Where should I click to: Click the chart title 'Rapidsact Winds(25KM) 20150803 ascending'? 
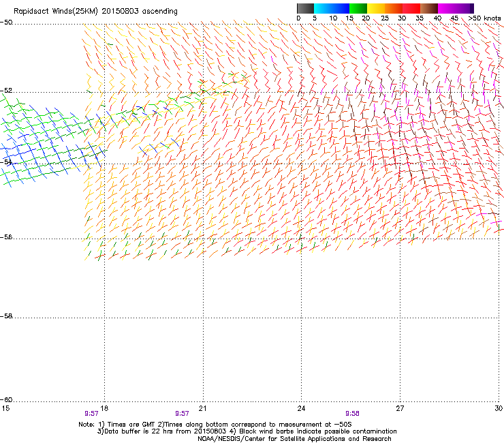[x=95, y=12]
